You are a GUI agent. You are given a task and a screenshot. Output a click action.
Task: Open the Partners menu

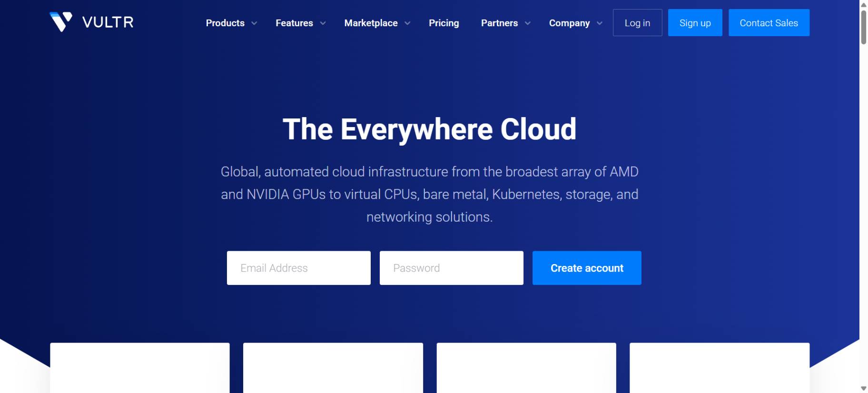coord(499,23)
